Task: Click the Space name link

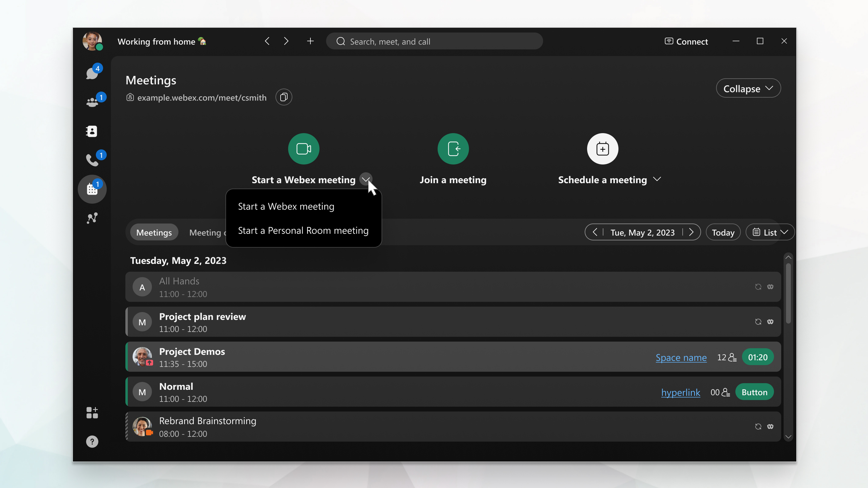Action: [681, 357]
